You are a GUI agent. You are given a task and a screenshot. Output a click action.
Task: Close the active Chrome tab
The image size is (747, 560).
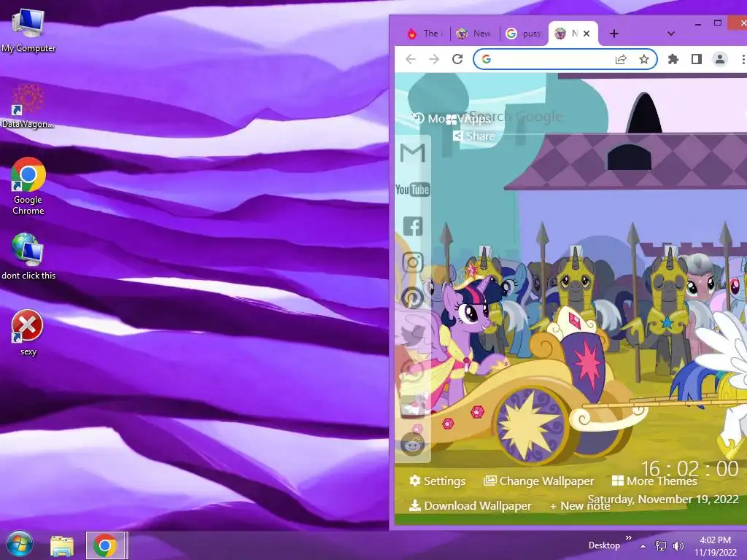(587, 34)
